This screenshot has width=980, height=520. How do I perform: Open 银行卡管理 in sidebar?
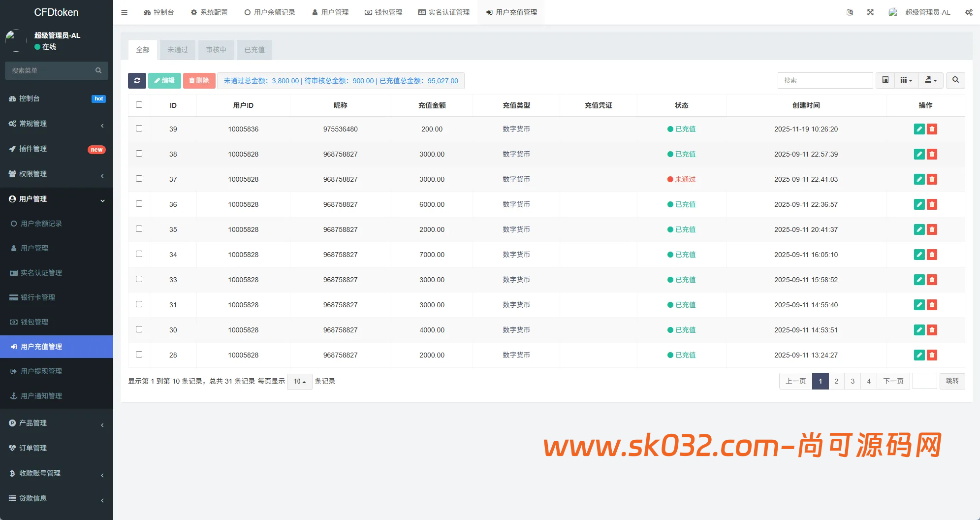pos(57,297)
